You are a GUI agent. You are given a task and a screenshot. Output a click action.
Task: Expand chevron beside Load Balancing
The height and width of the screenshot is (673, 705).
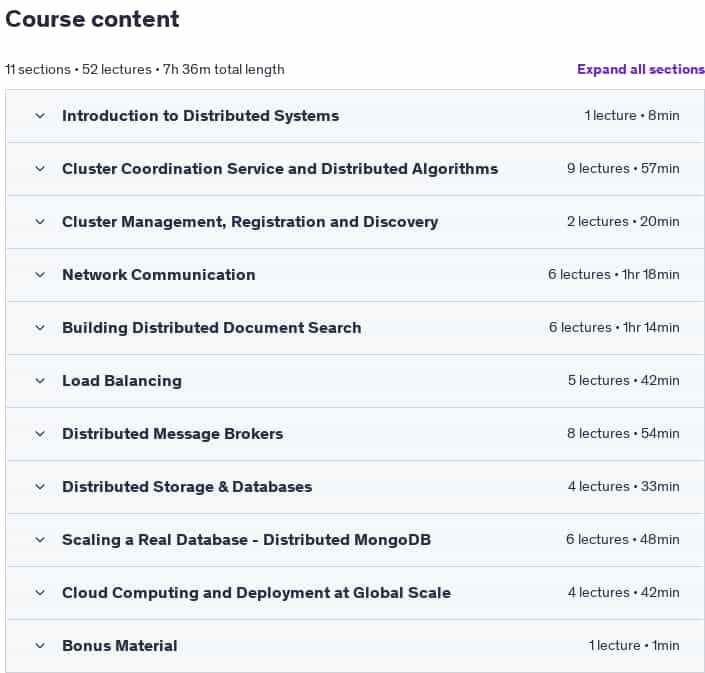click(40, 381)
